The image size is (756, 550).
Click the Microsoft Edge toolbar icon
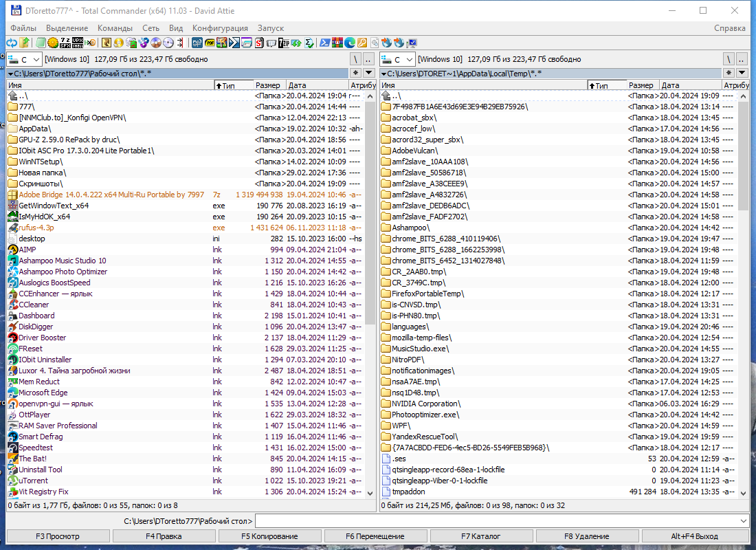[350, 43]
